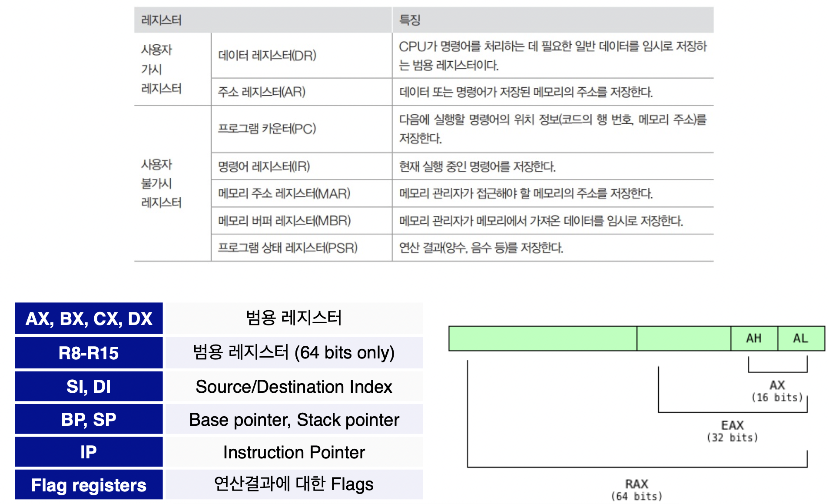
Task: Select the 메모리 주소 레지스터(MAR) cell
Action: 302,193
